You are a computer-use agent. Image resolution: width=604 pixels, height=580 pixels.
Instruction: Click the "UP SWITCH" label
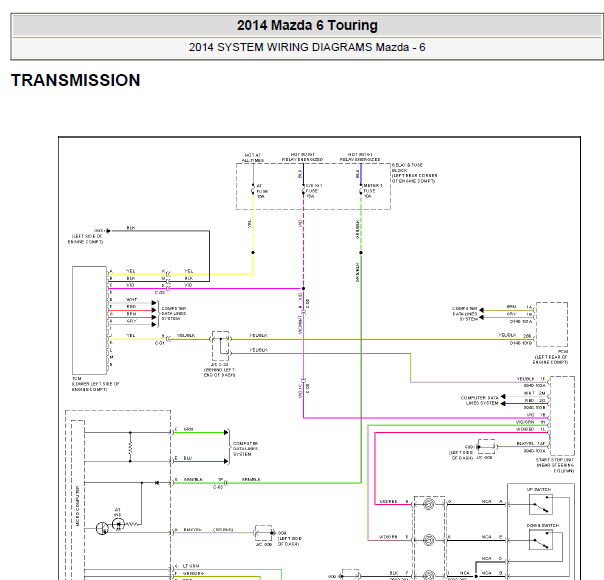pyautogui.click(x=539, y=489)
